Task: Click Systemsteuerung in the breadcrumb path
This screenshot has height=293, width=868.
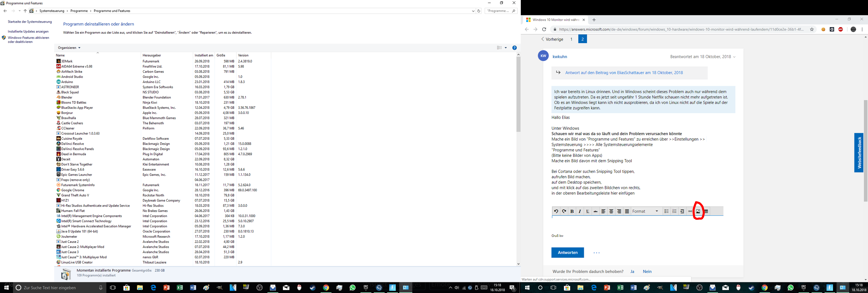Action: click(52, 11)
